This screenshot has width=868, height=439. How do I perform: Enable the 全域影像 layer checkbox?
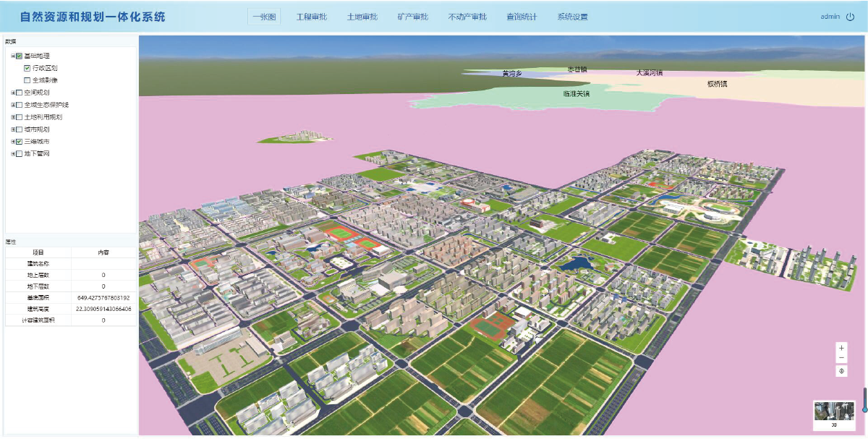(27, 80)
